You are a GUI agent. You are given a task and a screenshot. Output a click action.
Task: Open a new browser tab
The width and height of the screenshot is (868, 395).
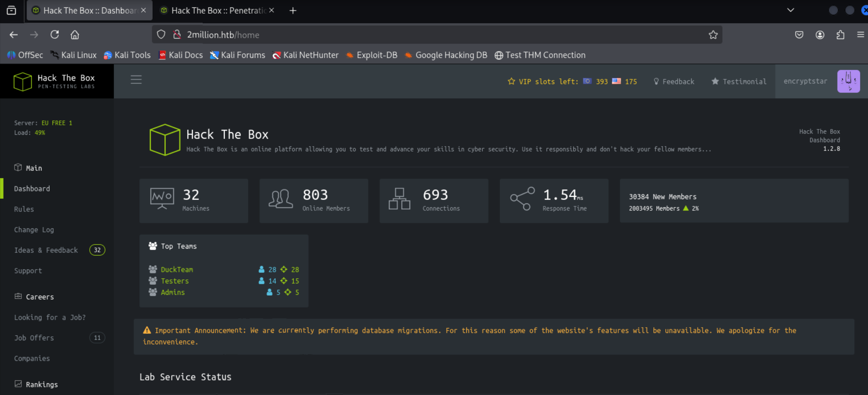pos(293,10)
